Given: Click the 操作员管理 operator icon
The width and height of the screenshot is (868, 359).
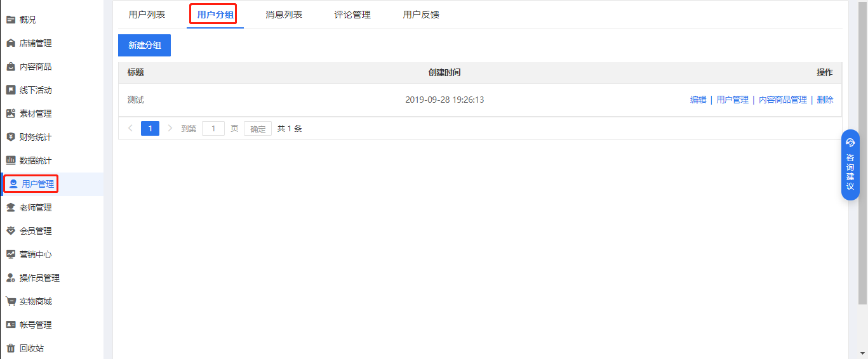Looking at the screenshot, I should [x=11, y=278].
